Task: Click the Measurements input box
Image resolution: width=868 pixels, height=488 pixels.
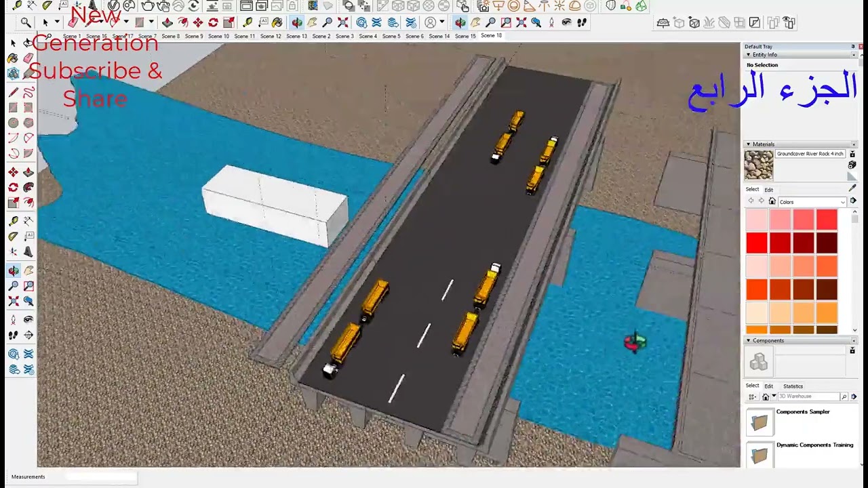Action: [x=102, y=477]
